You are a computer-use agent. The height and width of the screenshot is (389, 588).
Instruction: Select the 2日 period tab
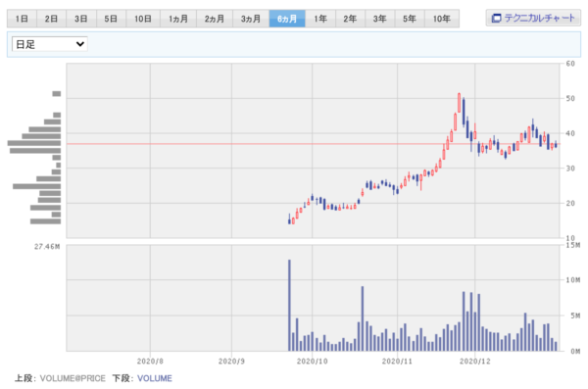[x=51, y=19]
